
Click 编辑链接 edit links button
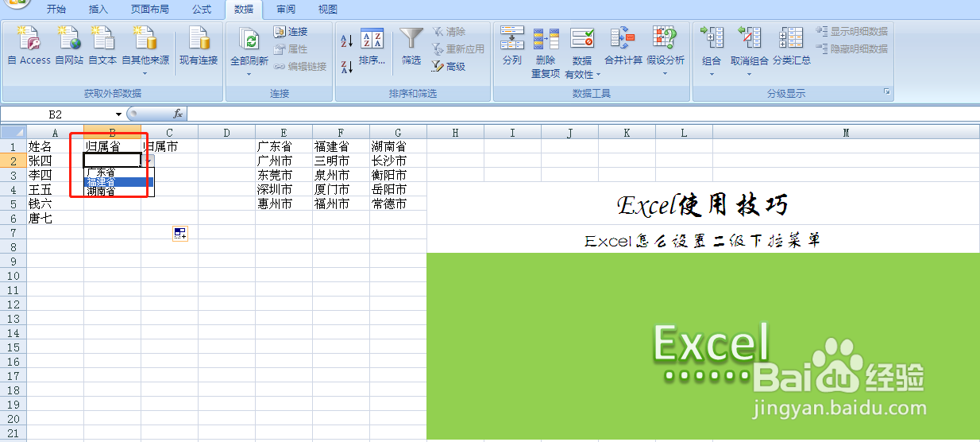tap(300, 67)
